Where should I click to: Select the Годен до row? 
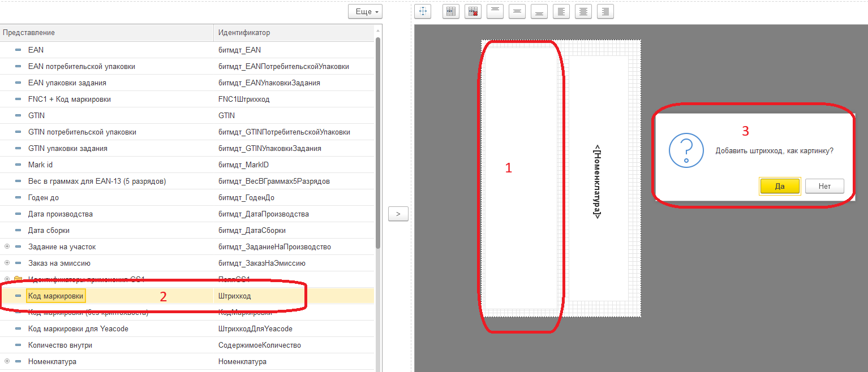pos(187,197)
